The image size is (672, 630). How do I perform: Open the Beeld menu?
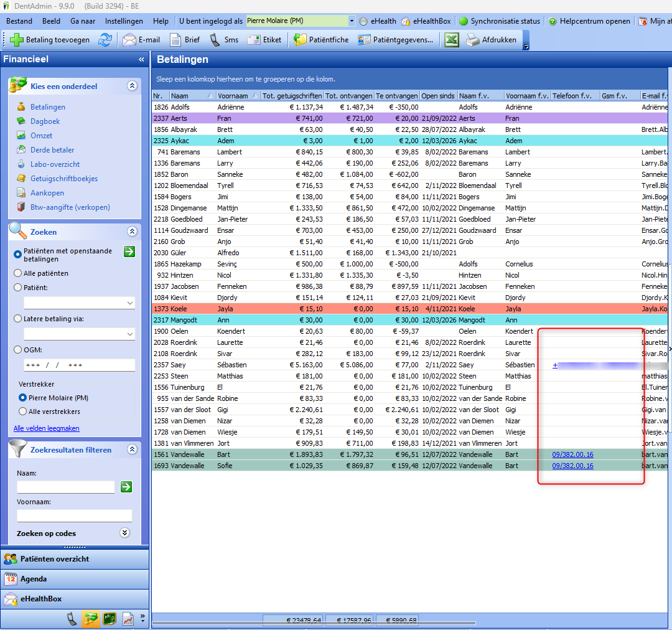click(52, 21)
